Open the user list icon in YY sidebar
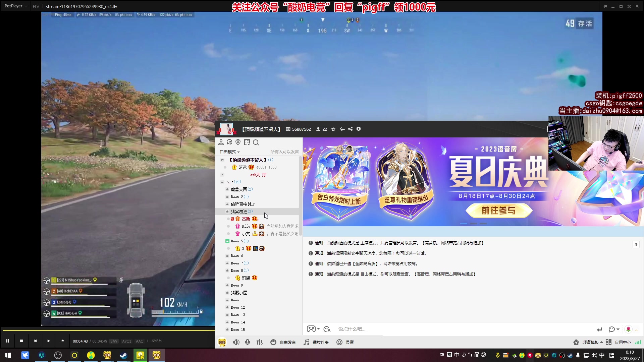 (221, 142)
